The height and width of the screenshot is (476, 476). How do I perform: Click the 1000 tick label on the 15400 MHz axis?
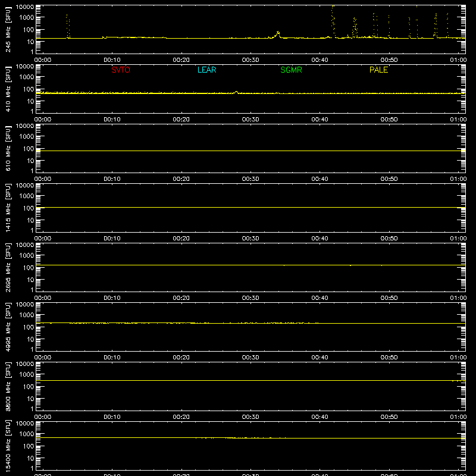pos(27,434)
